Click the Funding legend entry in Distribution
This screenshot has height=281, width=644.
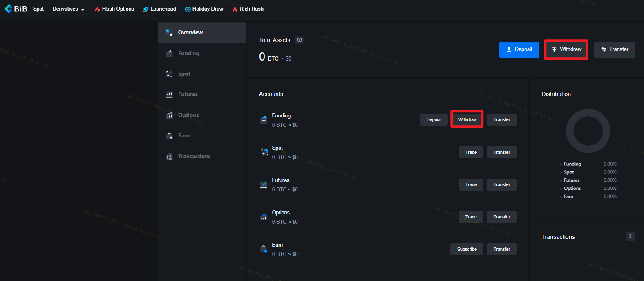tap(588, 164)
